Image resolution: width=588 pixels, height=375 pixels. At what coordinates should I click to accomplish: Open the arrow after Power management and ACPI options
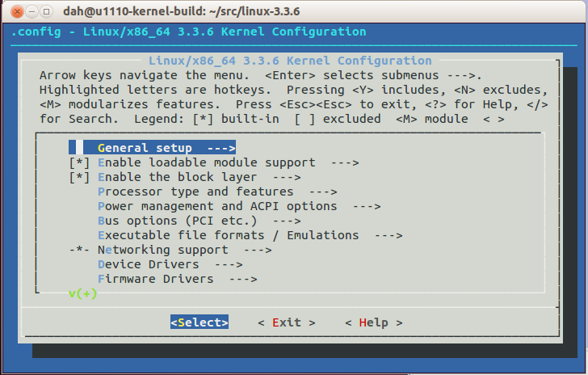point(367,206)
